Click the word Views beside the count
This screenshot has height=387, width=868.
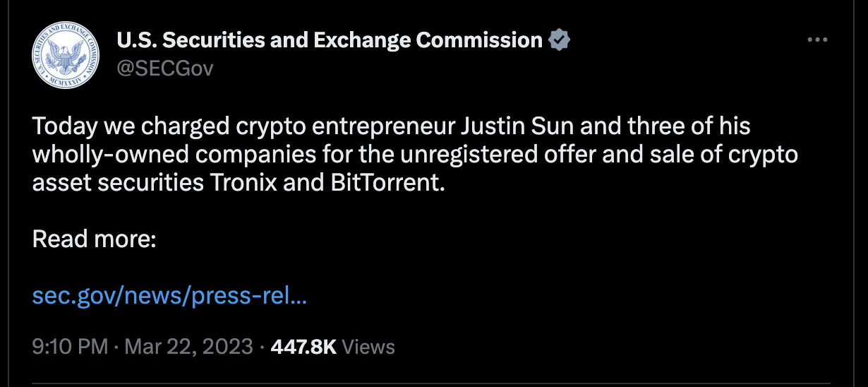[x=368, y=347]
